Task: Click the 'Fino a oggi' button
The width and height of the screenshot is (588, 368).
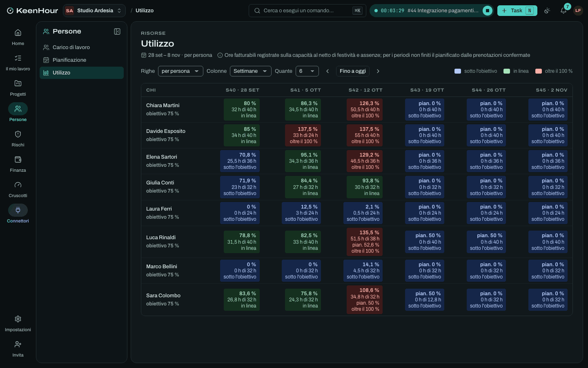Action: [353, 71]
